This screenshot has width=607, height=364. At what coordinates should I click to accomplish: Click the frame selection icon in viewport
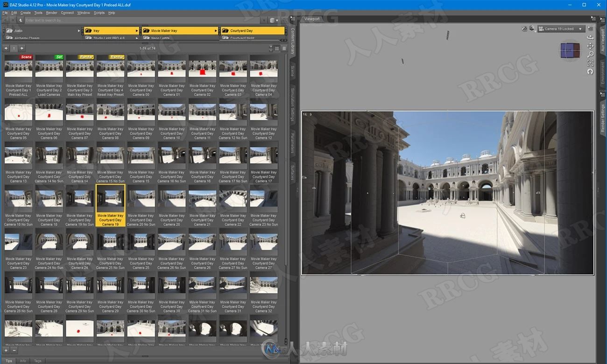[590, 63]
